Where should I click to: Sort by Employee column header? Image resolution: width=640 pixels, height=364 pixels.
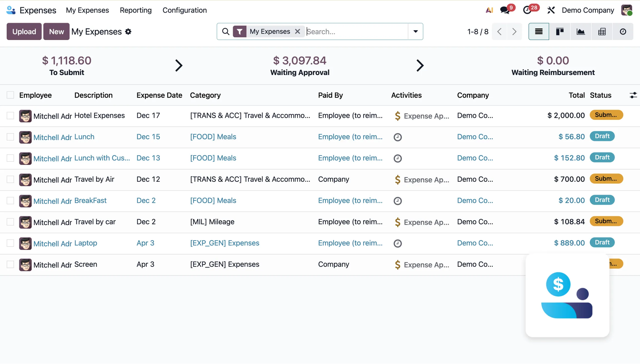click(x=35, y=95)
